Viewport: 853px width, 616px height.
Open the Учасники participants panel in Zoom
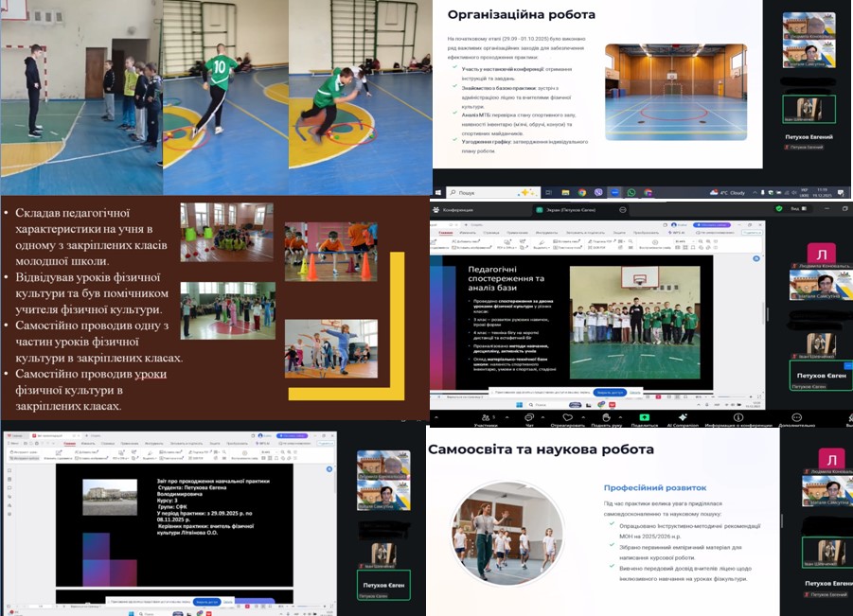(x=487, y=416)
